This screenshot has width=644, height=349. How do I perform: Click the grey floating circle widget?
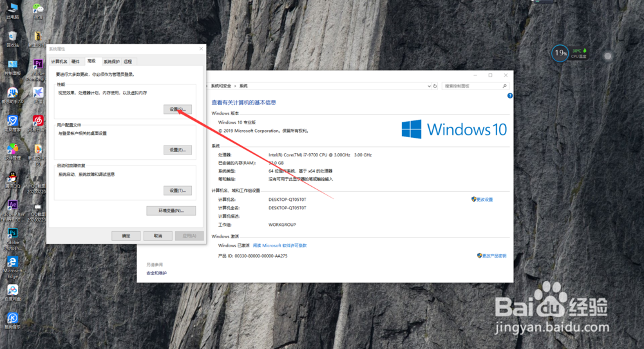[608, 56]
